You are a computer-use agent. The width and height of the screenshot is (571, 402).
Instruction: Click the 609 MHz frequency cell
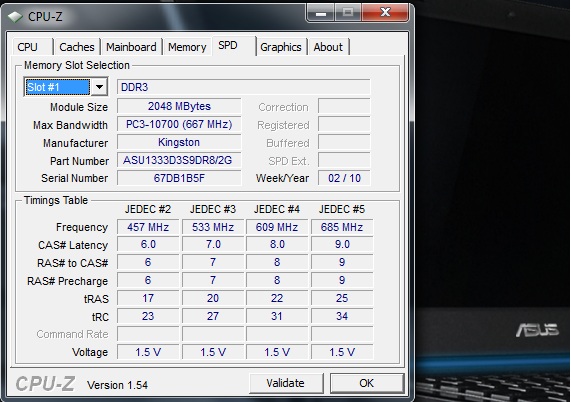tap(277, 227)
